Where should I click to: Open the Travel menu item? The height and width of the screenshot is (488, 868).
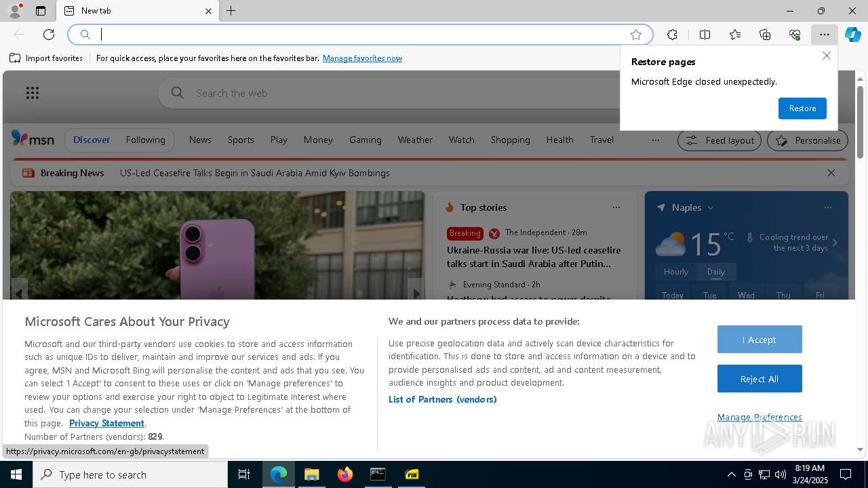tap(601, 140)
